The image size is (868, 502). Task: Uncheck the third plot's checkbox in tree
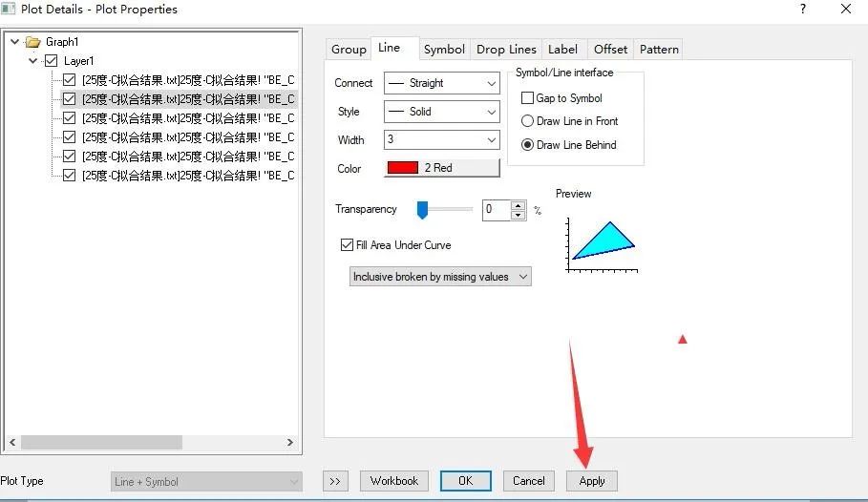click(x=69, y=118)
